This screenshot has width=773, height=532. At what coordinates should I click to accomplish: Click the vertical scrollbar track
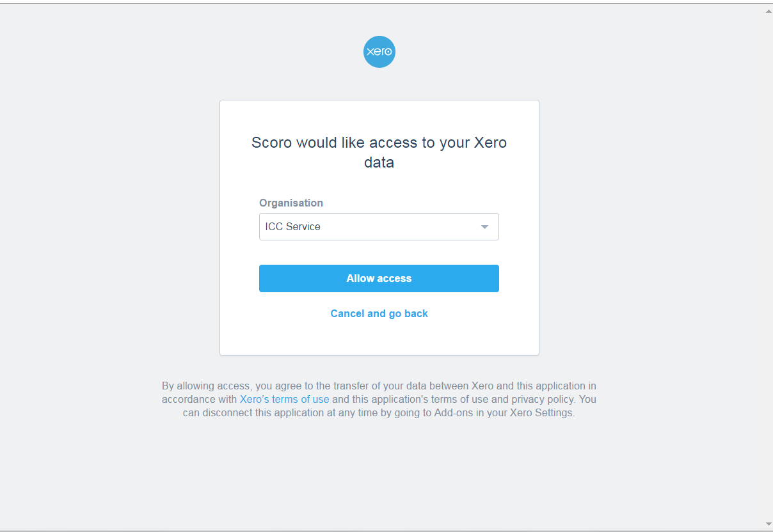pyautogui.click(x=768, y=267)
